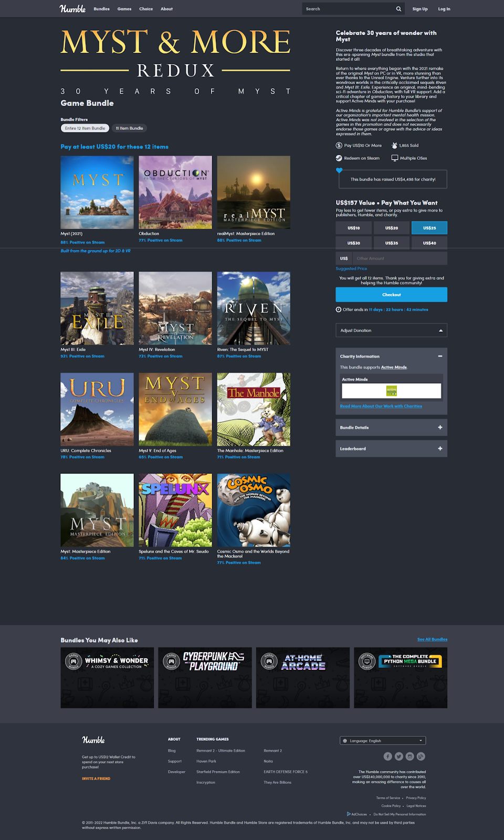
Task: Collapse the Charity Information section
Action: pyautogui.click(x=440, y=356)
